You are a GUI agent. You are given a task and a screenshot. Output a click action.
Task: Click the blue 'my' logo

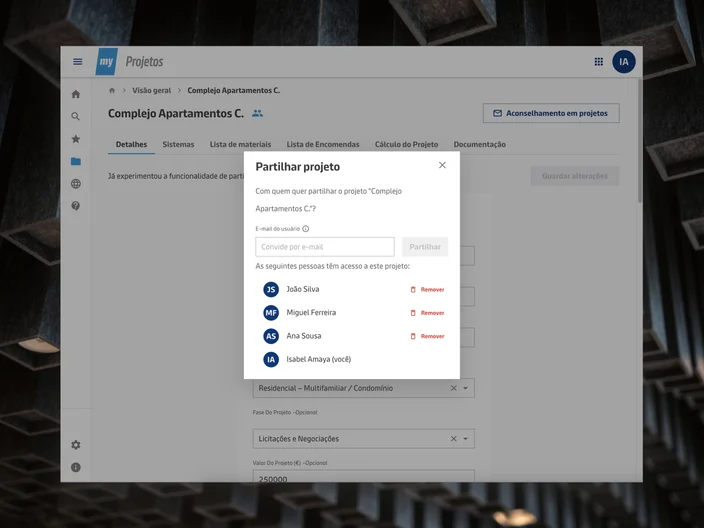tap(106, 62)
